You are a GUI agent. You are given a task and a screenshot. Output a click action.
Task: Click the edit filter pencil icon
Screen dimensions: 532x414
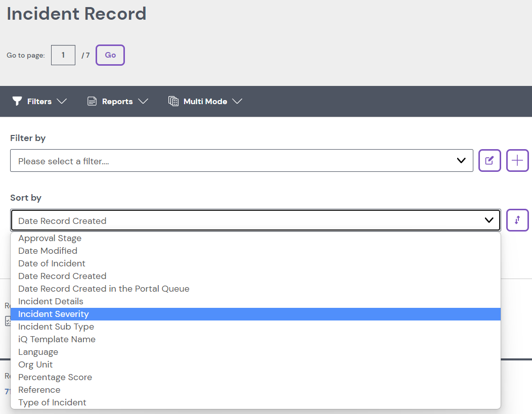click(490, 161)
